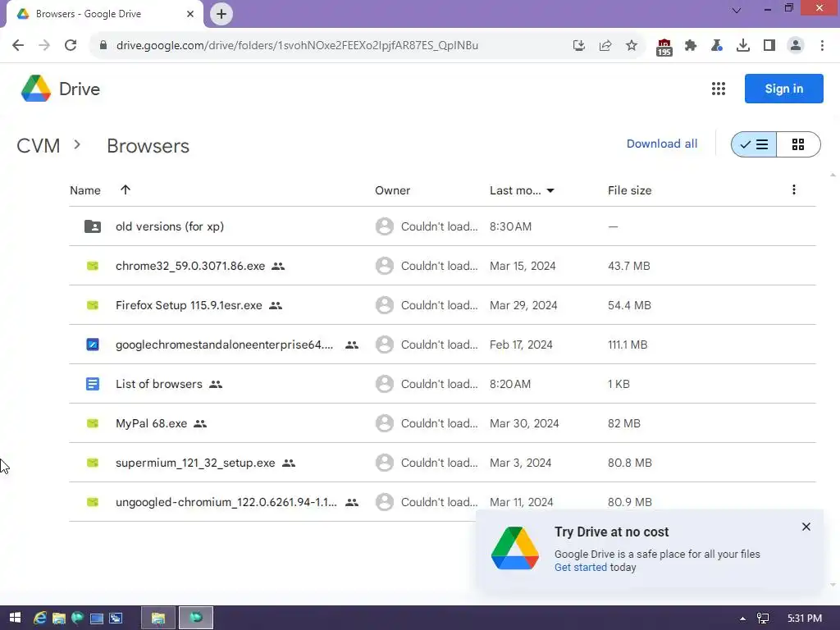Screen dimensions: 840x630
Task: Open old versions (for xp) folder
Action: point(170,226)
